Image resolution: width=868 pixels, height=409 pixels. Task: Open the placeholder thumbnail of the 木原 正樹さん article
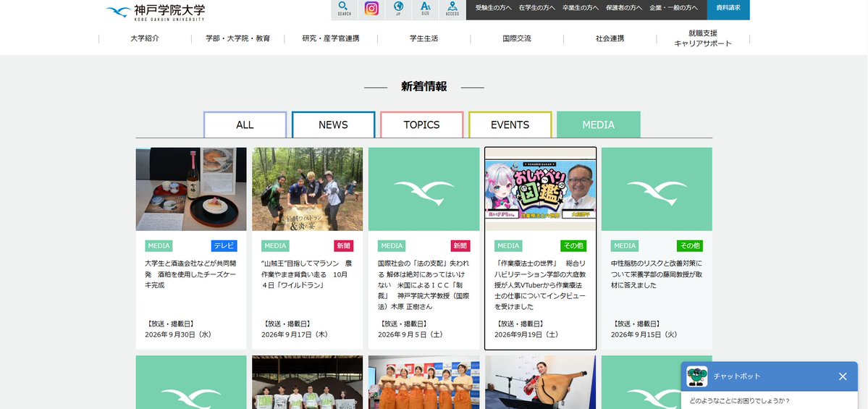(x=424, y=189)
